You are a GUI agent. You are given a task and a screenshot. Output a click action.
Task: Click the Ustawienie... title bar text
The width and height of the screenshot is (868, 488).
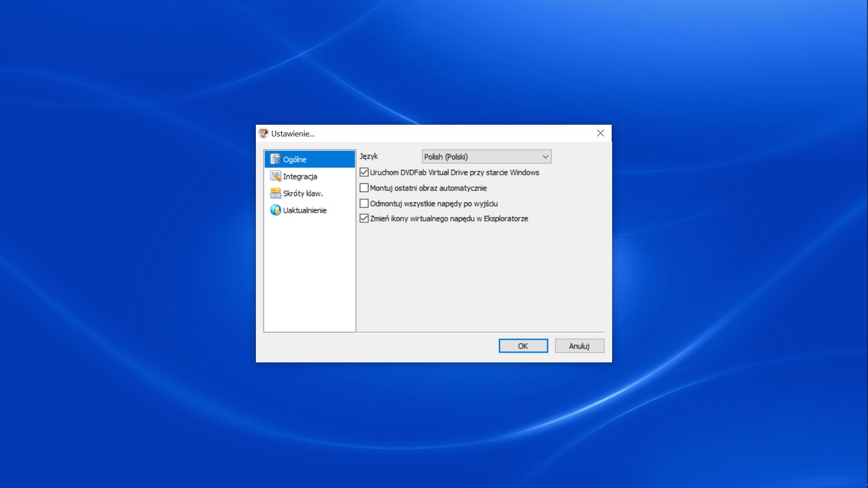(293, 134)
